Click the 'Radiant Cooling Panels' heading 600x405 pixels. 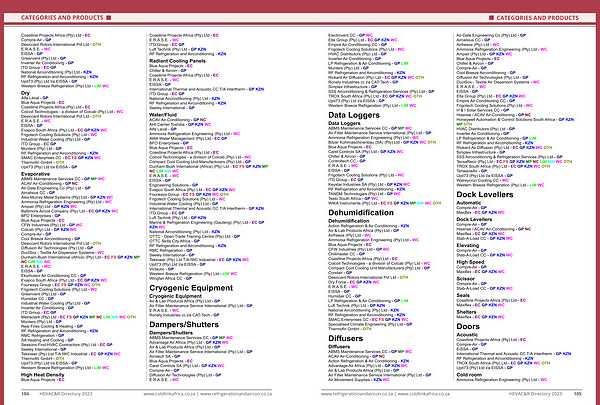177,61
